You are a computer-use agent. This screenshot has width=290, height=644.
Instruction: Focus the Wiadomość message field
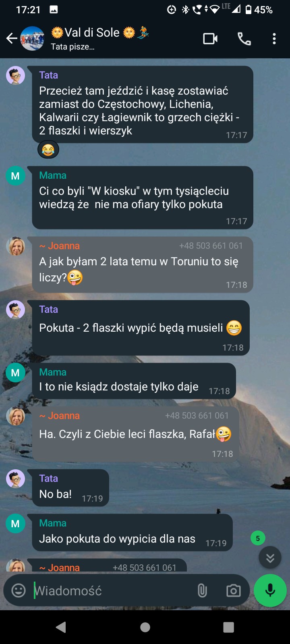point(114,590)
